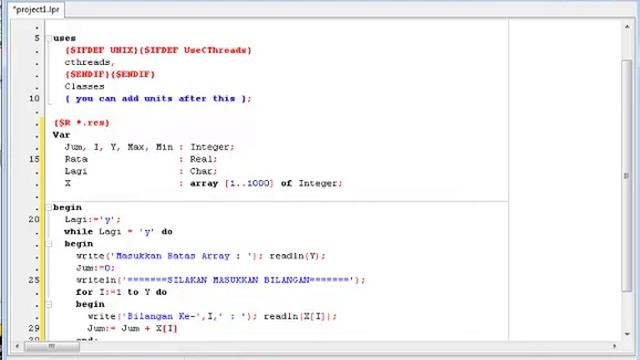Click the horizontal scrollbar thumb
Image resolution: width=640 pixels, height=360 pixels.
click(x=52, y=347)
